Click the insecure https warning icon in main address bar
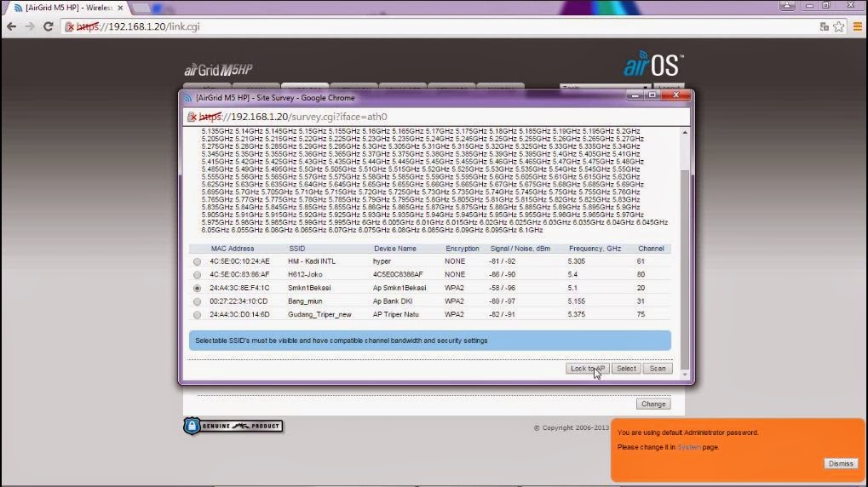 70,26
